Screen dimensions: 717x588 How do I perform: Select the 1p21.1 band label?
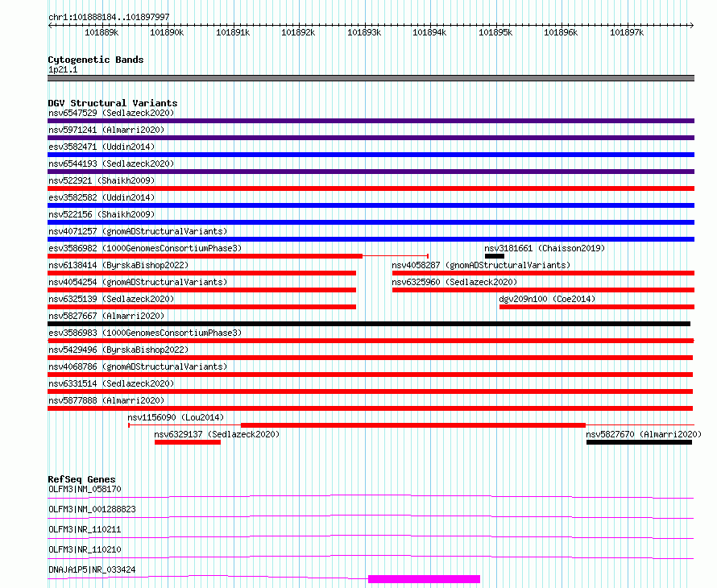[63, 69]
